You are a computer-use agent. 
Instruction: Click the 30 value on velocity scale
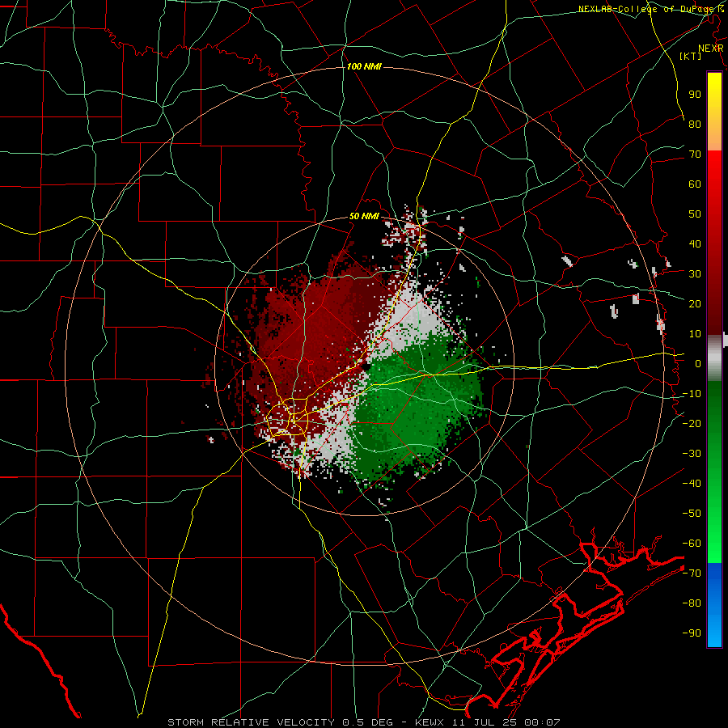[695, 274]
